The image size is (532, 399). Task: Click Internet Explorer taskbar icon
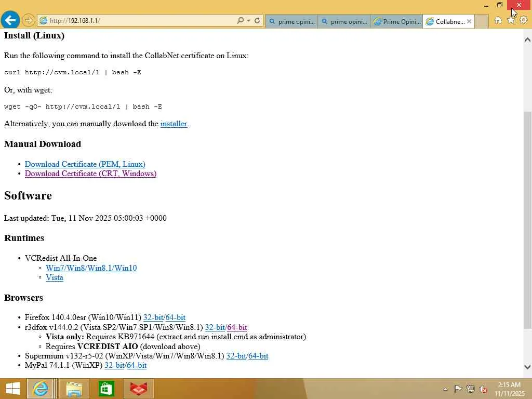(40, 389)
